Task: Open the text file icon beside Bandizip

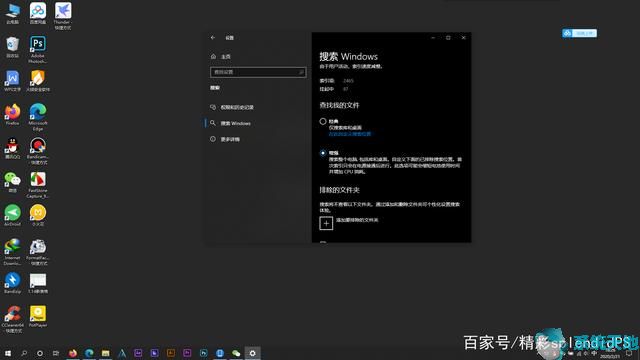Action: [x=38, y=283]
